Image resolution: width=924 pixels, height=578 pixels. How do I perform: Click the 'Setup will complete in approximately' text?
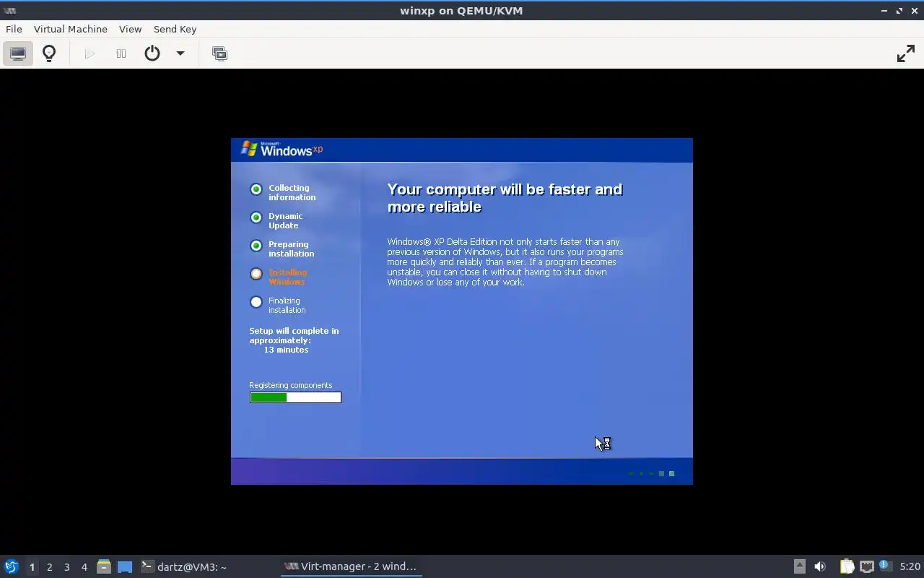294,335
